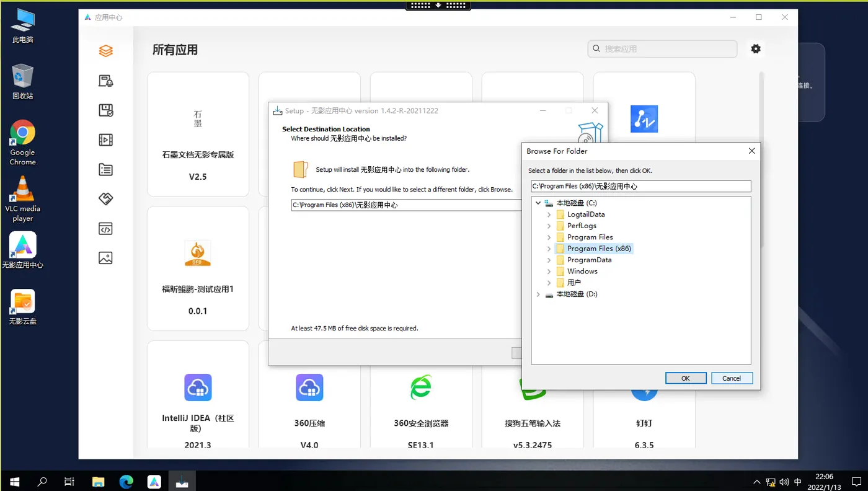Click the IntelliJ IDEA cloud icon
868x491 pixels.
pos(198,387)
